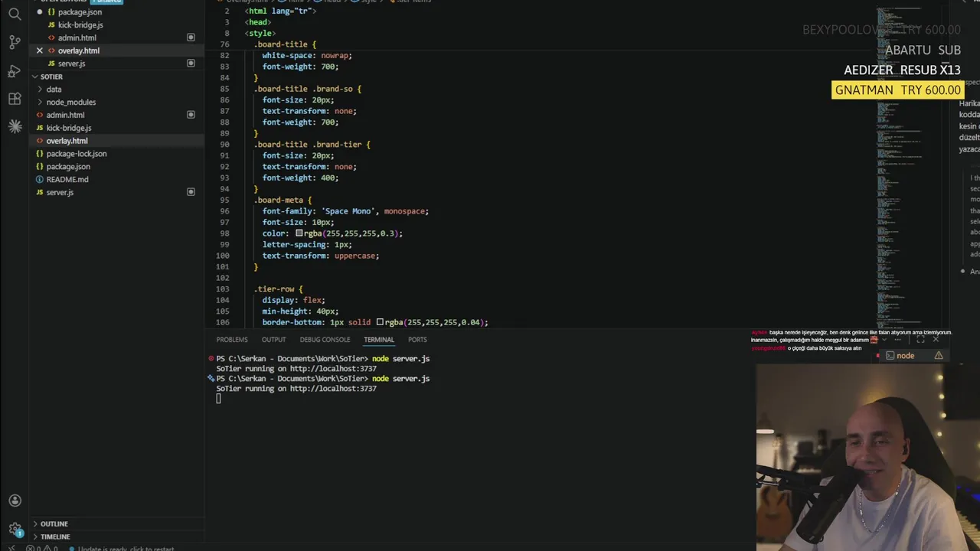Click the sticky scroll .board-title line
Viewport: 980px width, 551px height.
pos(286,44)
